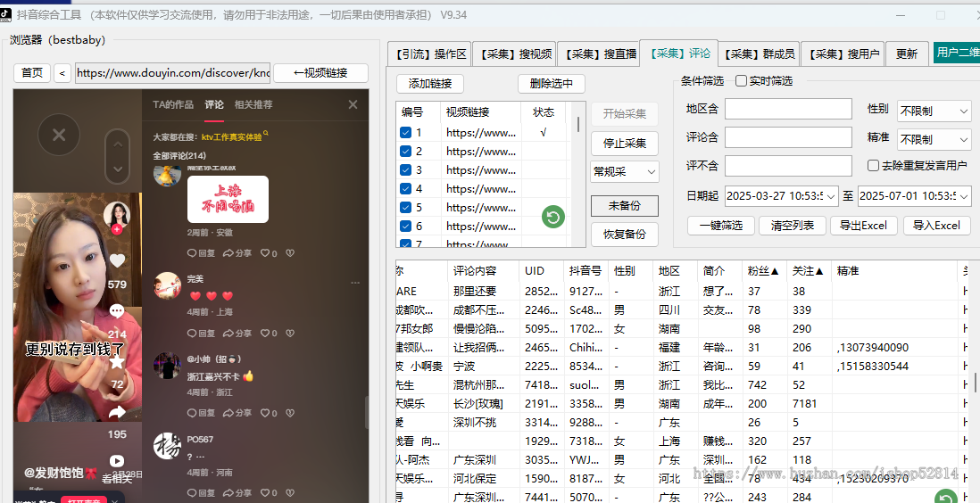The image size is (980, 503).
Task: Click the 首页 browser button
Action: (32, 73)
